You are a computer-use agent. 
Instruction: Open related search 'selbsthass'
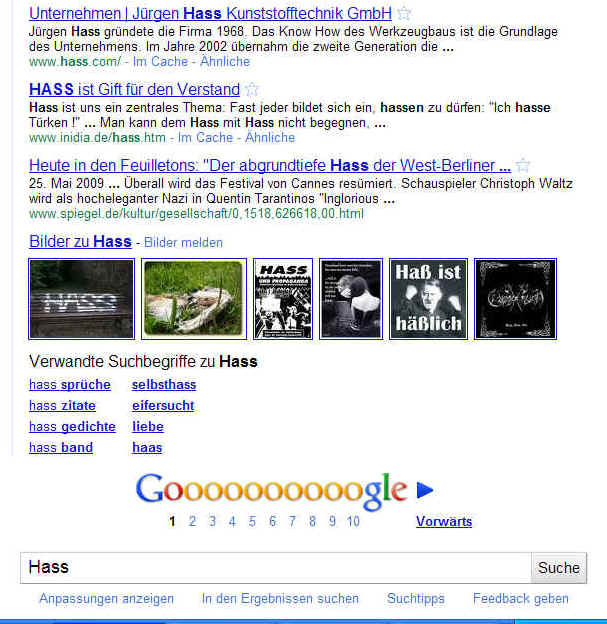pyautogui.click(x=164, y=385)
